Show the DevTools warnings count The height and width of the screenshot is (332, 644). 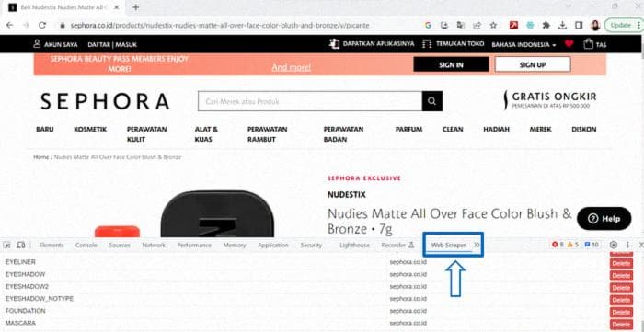click(x=573, y=245)
